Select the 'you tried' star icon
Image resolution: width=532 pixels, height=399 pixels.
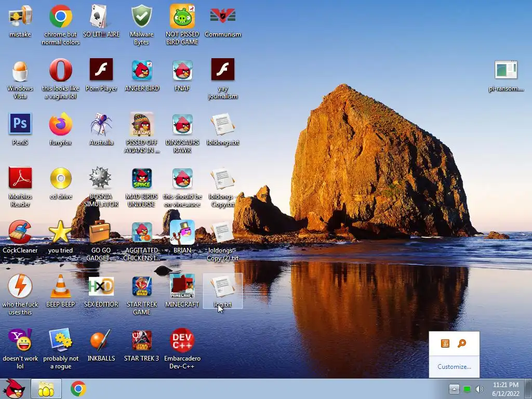pos(60,237)
